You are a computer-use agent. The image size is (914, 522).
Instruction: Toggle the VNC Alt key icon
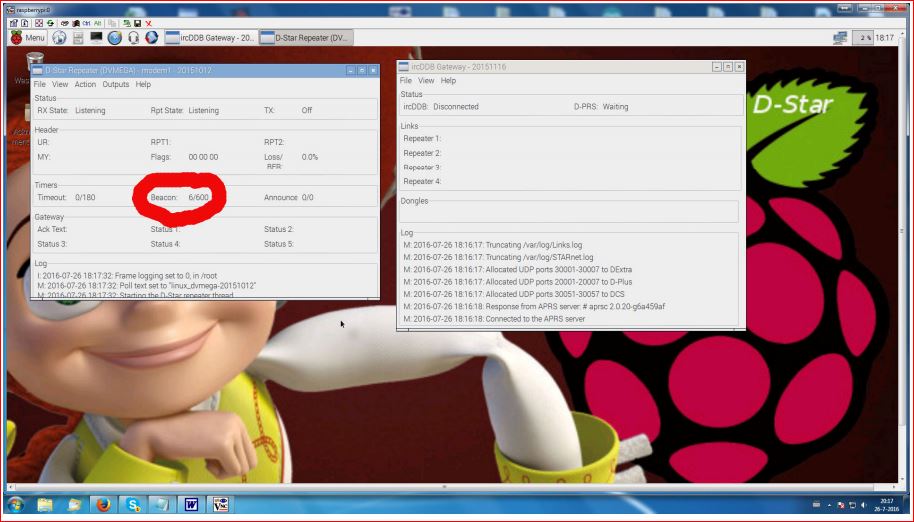97,23
